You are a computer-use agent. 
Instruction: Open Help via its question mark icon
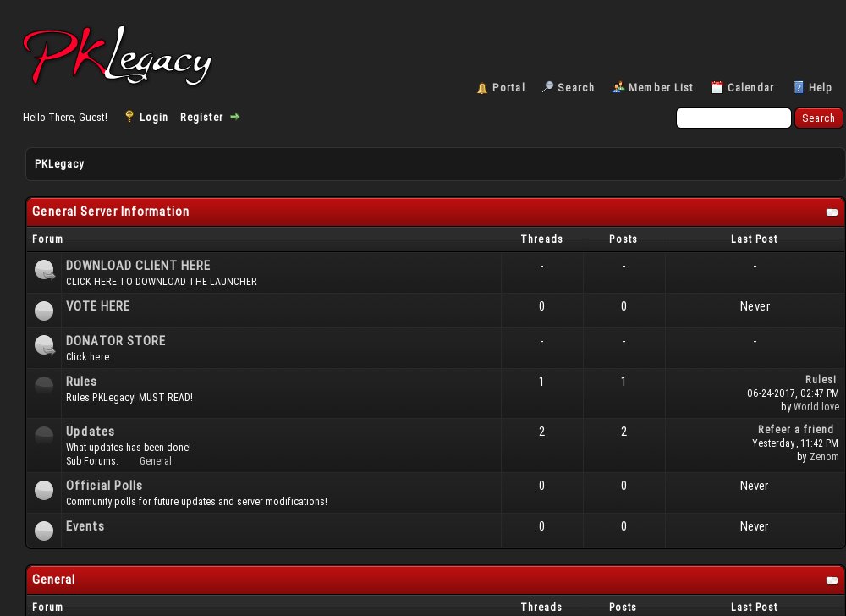[x=798, y=87]
